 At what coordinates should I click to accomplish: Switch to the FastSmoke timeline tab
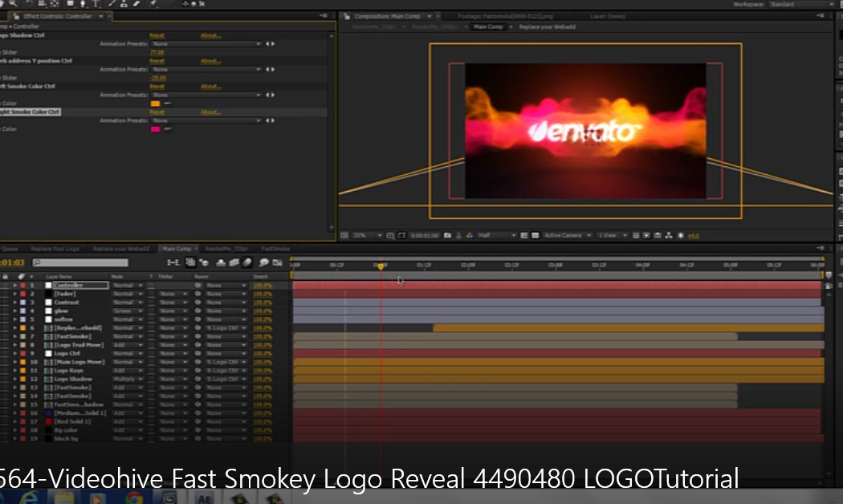275,249
